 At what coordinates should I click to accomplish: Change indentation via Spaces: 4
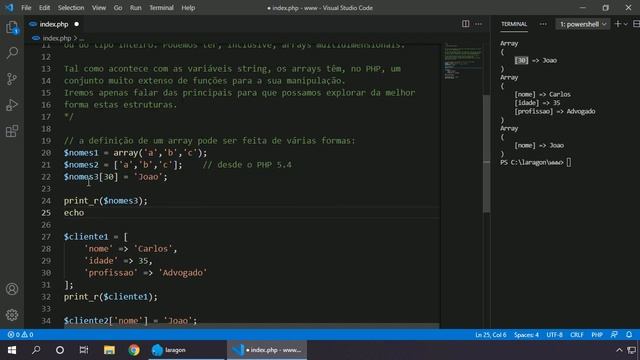coord(526,335)
